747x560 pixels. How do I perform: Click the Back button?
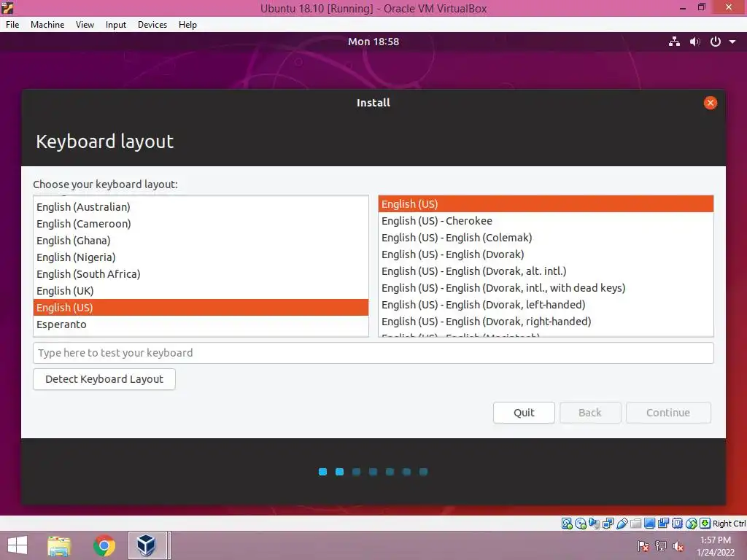pos(590,413)
